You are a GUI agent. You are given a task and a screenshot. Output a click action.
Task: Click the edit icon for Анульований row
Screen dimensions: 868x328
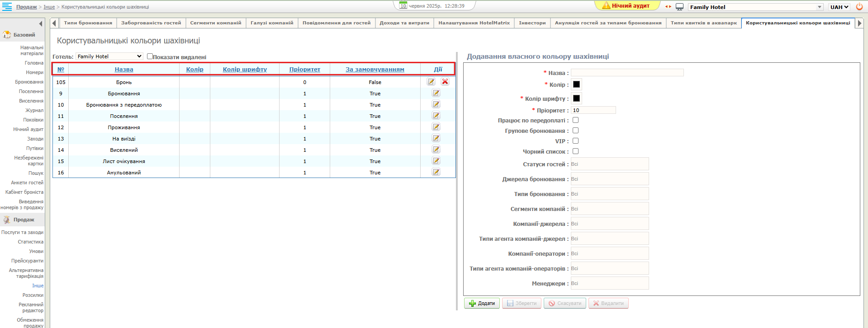[436, 172]
